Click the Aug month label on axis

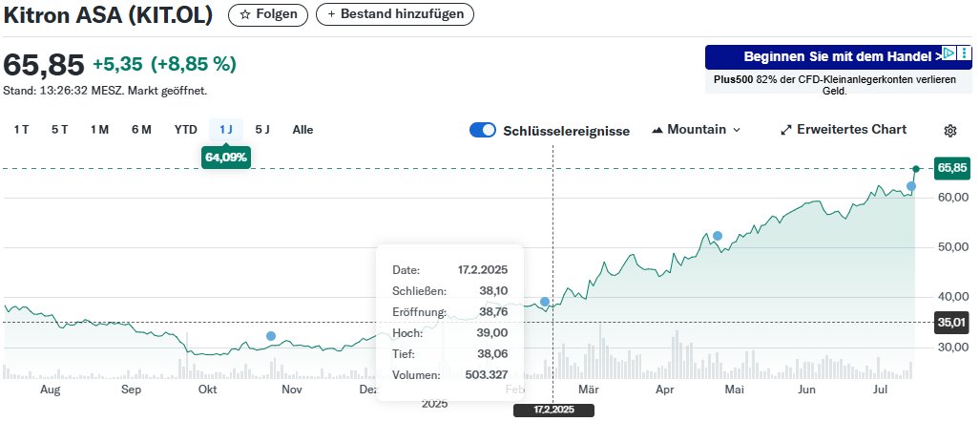coord(50,390)
